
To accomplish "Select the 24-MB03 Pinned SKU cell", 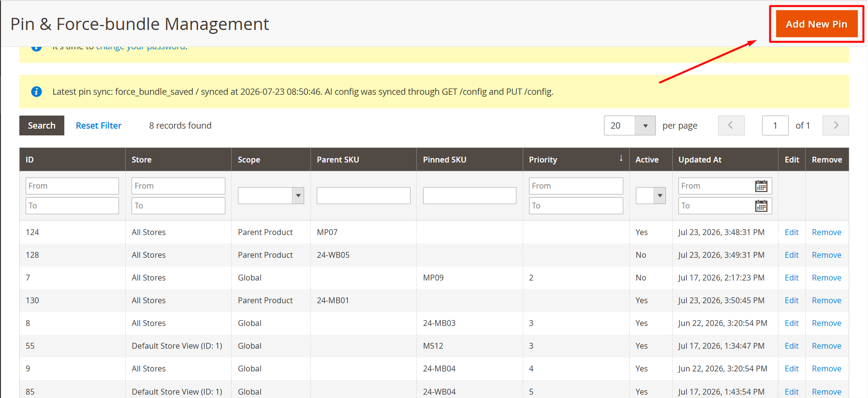I will point(470,324).
